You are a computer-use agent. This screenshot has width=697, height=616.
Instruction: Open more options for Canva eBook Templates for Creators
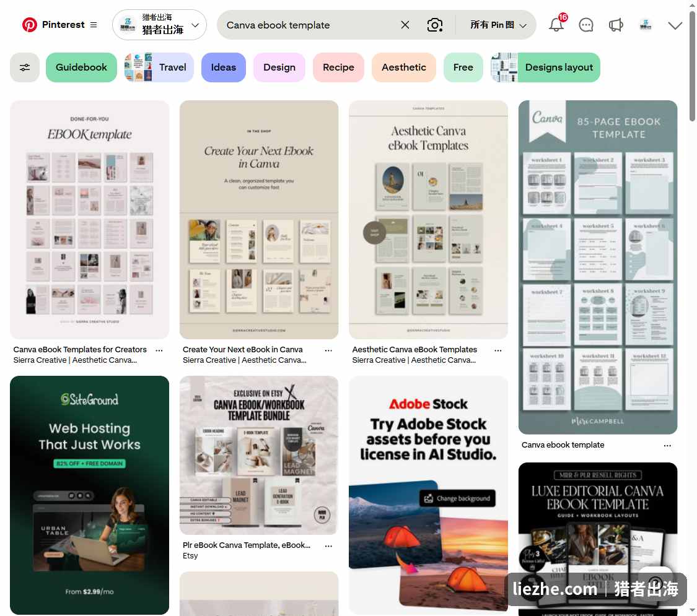coord(159,350)
